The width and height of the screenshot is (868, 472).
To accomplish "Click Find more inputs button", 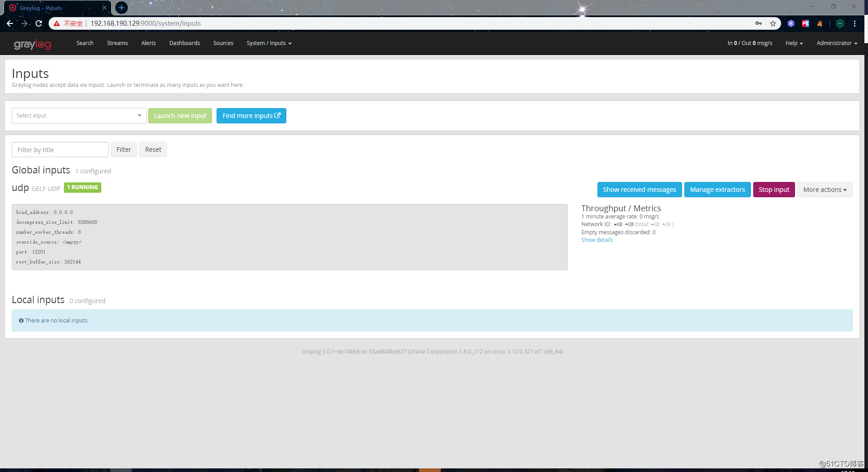I will (x=251, y=116).
